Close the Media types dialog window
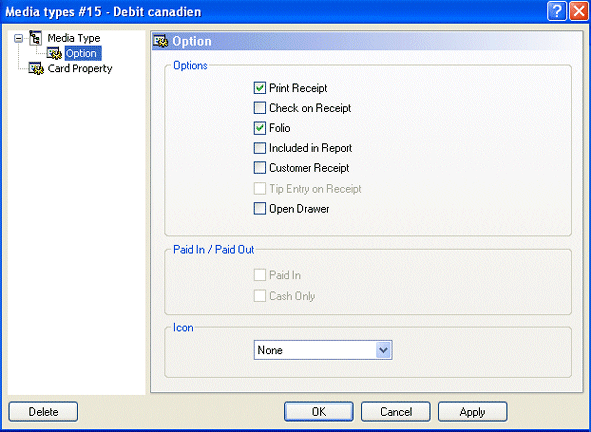The width and height of the screenshot is (591, 432). tap(579, 11)
